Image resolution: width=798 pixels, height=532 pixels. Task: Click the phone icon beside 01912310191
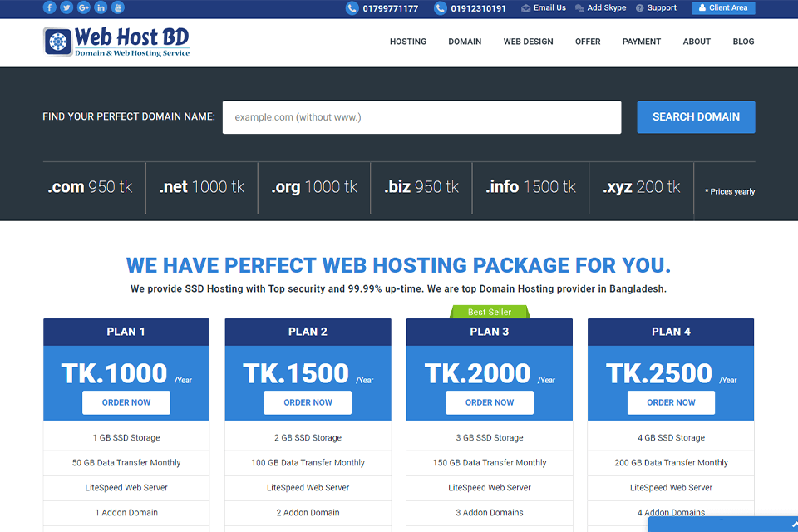[441, 8]
